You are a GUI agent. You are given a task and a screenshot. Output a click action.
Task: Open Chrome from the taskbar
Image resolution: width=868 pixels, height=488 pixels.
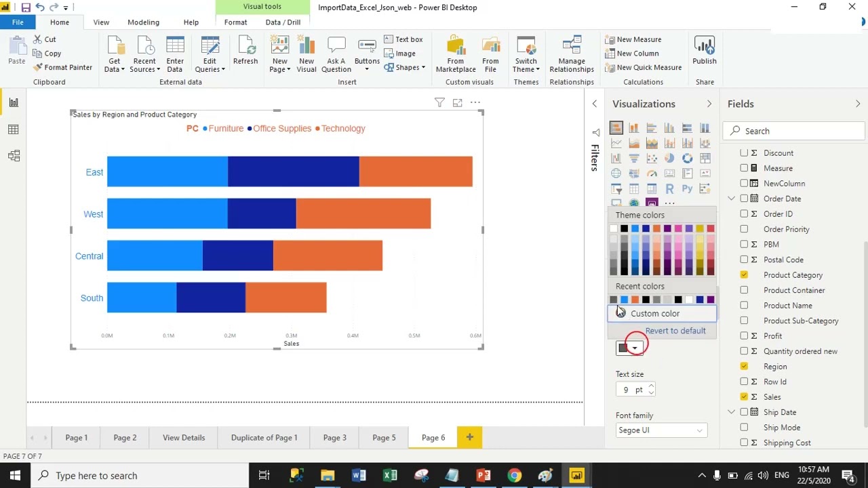click(515, 475)
